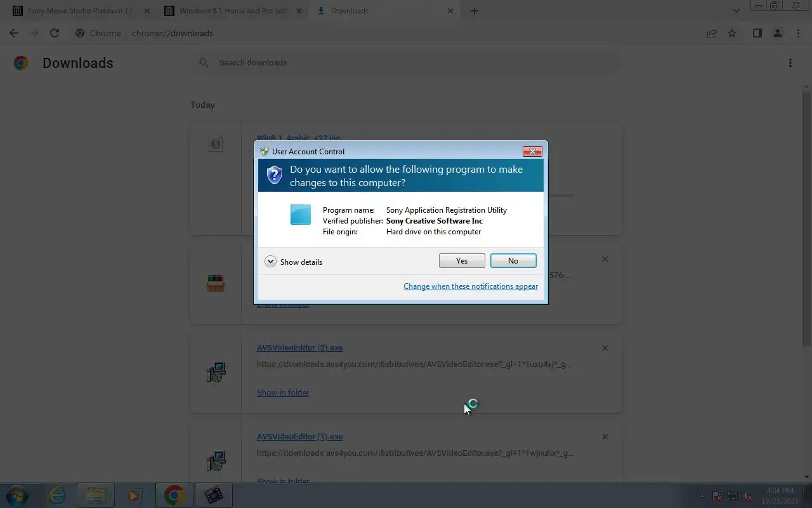
Task: Close the User Account Control dialog
Action: click(x=532, y=151)
